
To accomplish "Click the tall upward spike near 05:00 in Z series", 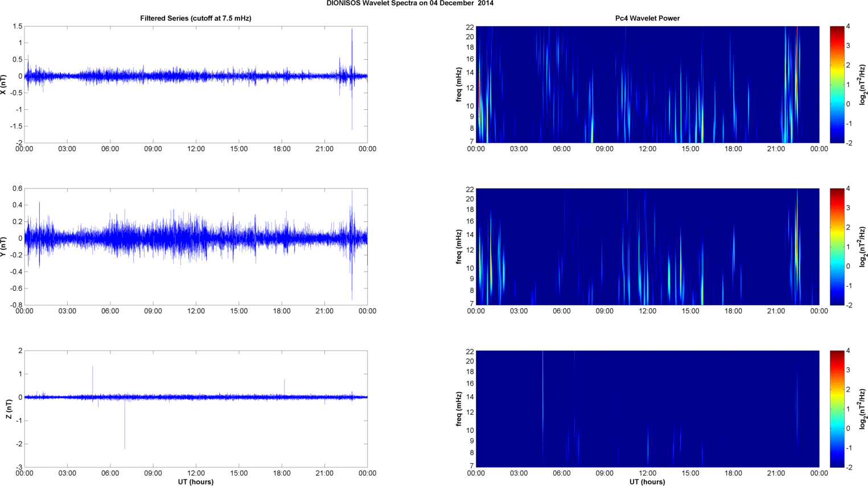I will [93, 381].
